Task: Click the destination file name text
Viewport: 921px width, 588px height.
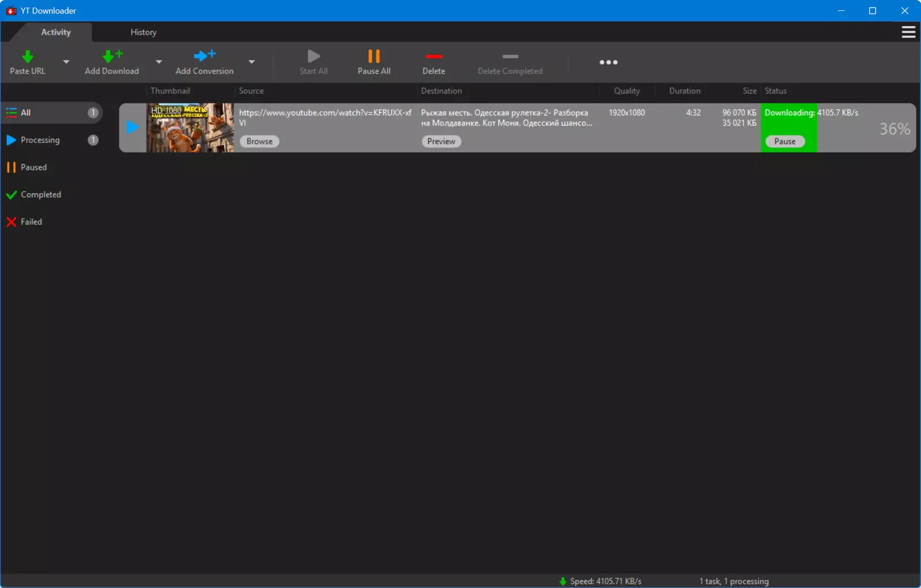Action: click(507, 118)
